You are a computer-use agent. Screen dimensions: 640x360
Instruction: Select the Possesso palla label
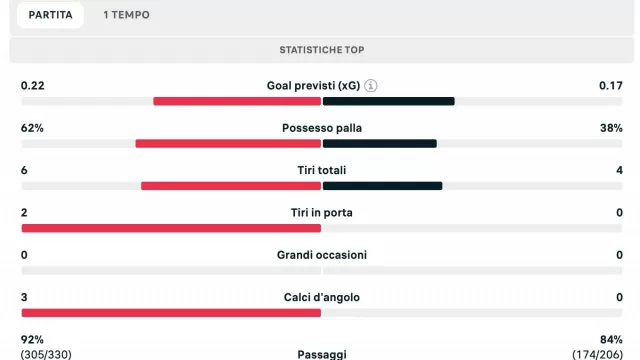322,128
